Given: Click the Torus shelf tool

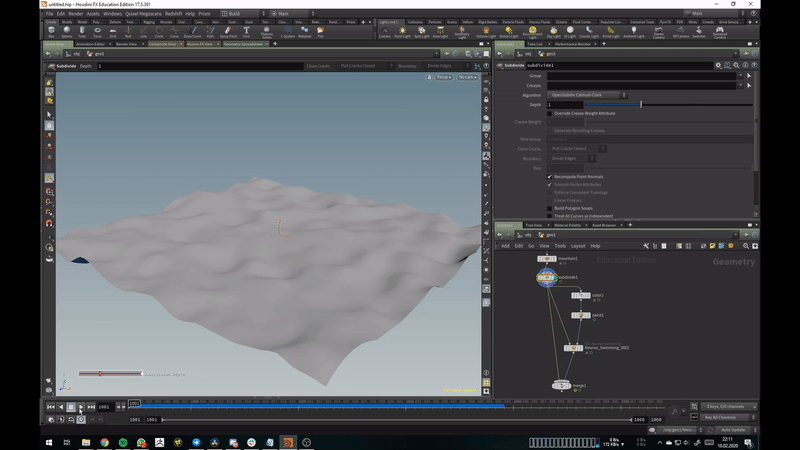Looking at the screenshot, I should (x=98, y=30).
